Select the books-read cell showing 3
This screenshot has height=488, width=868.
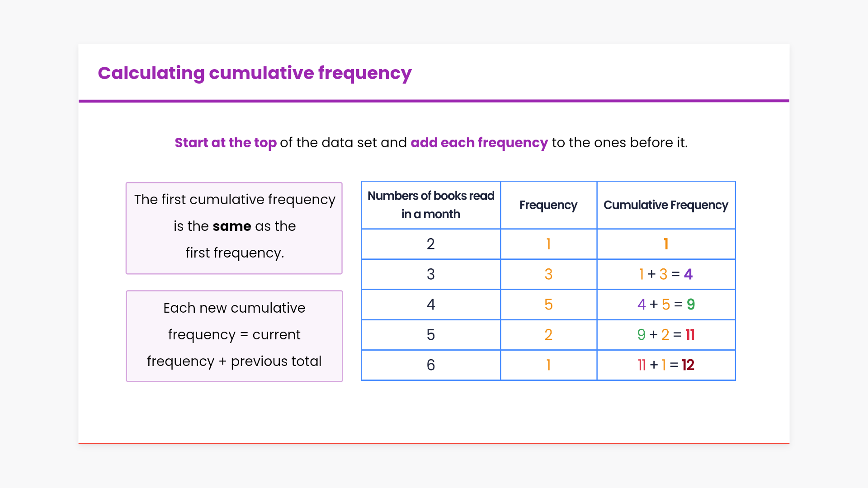click(430, 275)
